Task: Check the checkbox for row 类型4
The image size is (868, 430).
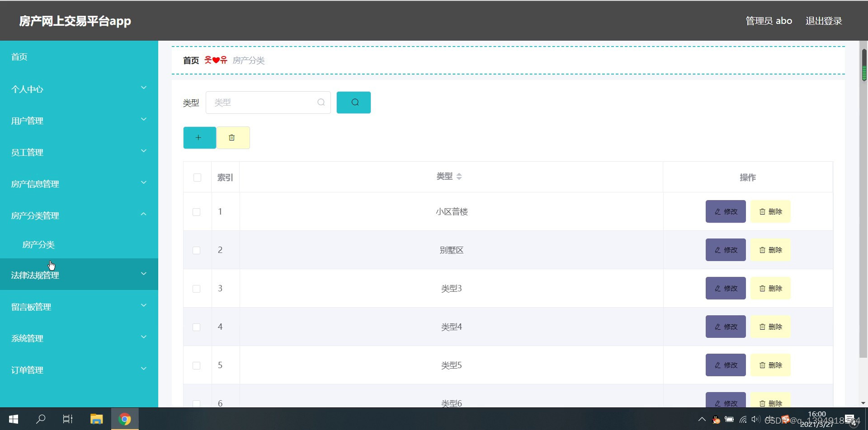Action: (x=196, y=327)
